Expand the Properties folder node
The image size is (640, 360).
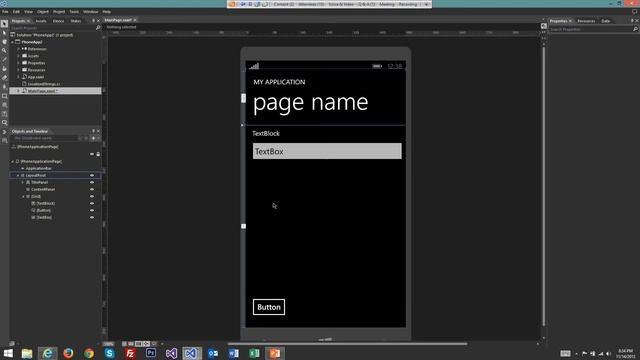[x=18, y=63]
